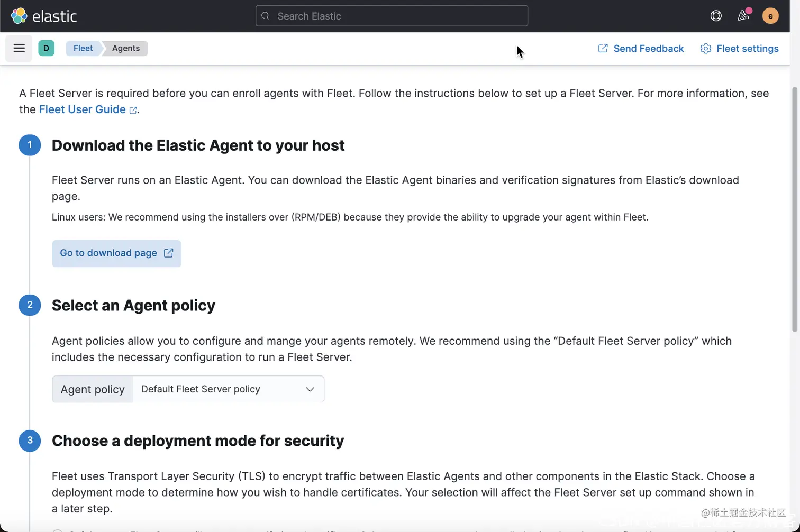
Task: Open the D space selector
Action: (x=46, y=48)
